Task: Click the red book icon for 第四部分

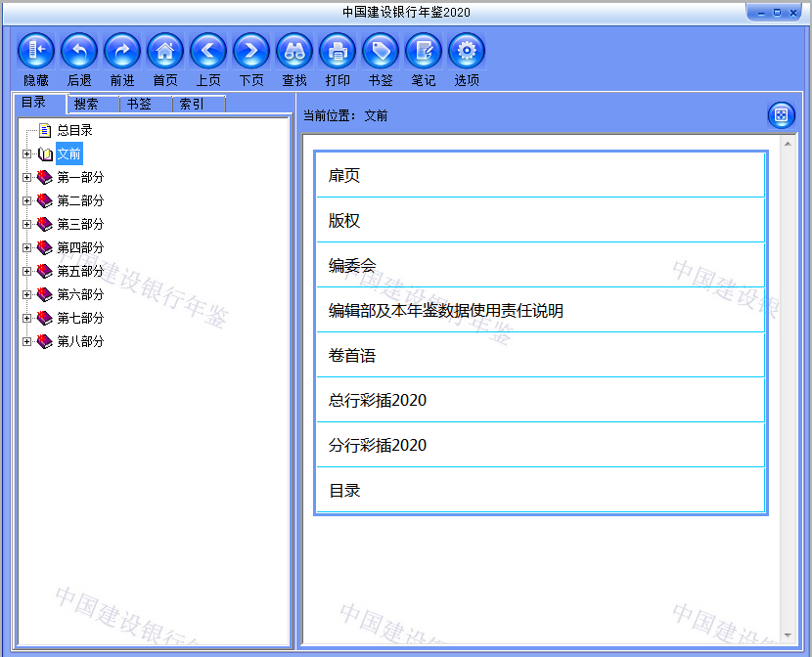Action: click(x=45, y=247)
